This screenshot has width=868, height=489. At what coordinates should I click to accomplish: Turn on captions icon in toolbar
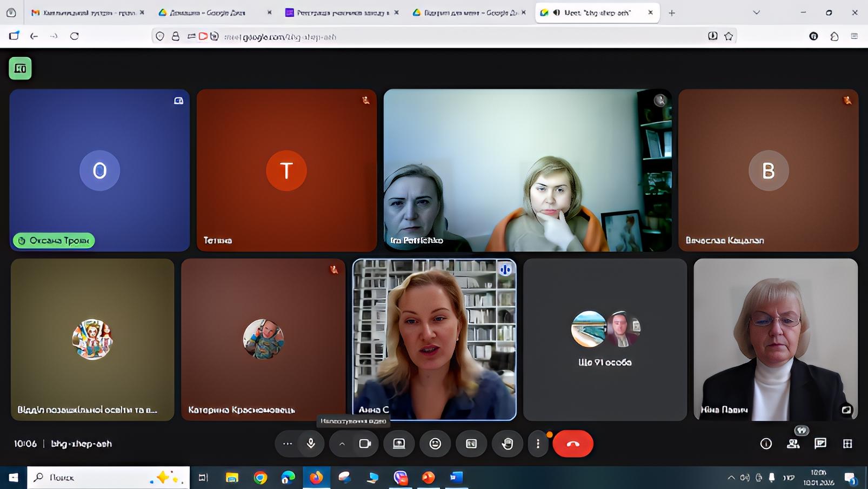471,444
